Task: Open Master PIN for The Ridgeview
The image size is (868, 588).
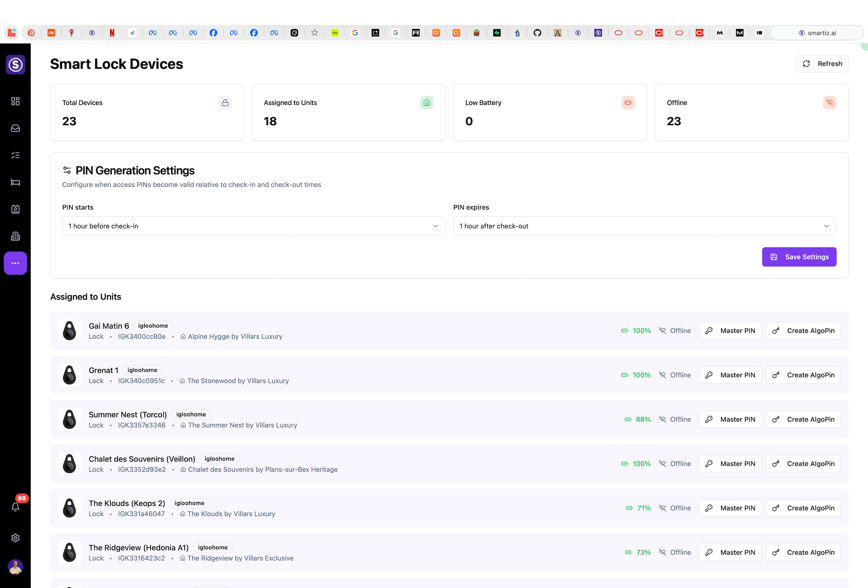Action: (730, 552)
